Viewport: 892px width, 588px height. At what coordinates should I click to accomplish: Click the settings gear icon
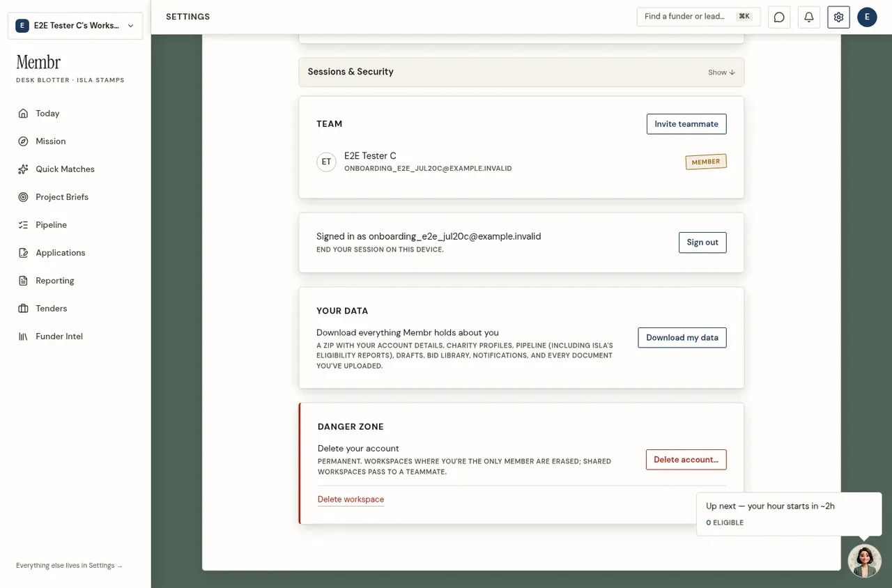pos(838,17)
